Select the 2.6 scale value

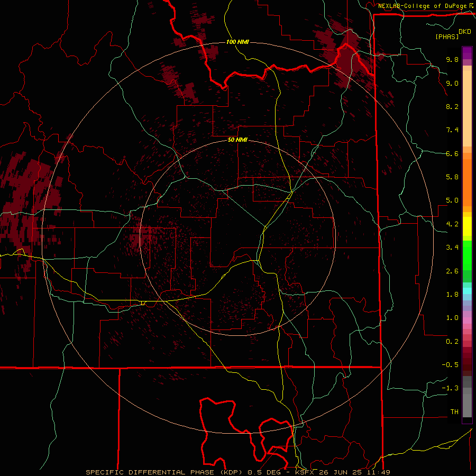pyautogui.click(x=452, y=271)
